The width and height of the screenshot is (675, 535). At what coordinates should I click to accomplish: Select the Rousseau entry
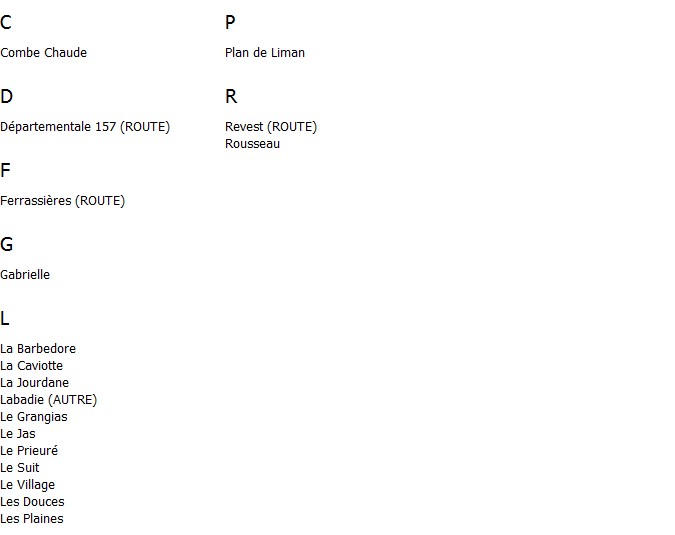pyautogui.click(x=252, y=144)
